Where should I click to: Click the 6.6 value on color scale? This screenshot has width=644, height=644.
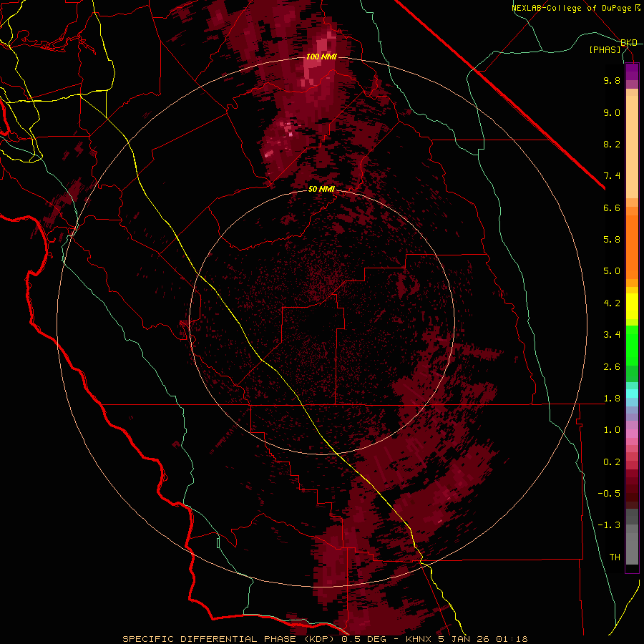[612, 208]
